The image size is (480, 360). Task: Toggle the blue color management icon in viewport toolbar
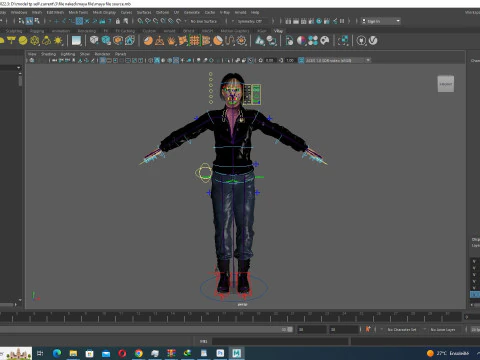click(301, 60)
